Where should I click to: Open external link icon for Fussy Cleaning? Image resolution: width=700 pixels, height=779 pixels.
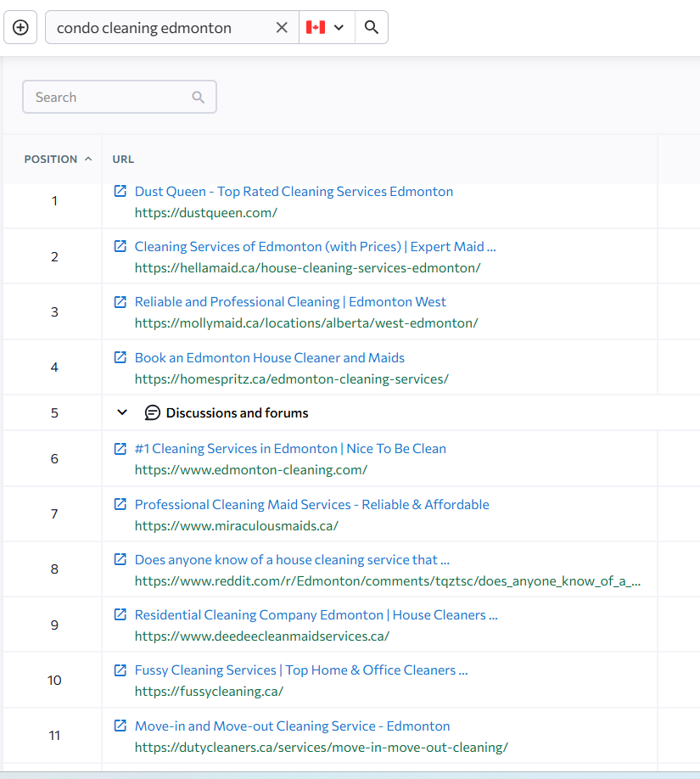pos(120,670)
